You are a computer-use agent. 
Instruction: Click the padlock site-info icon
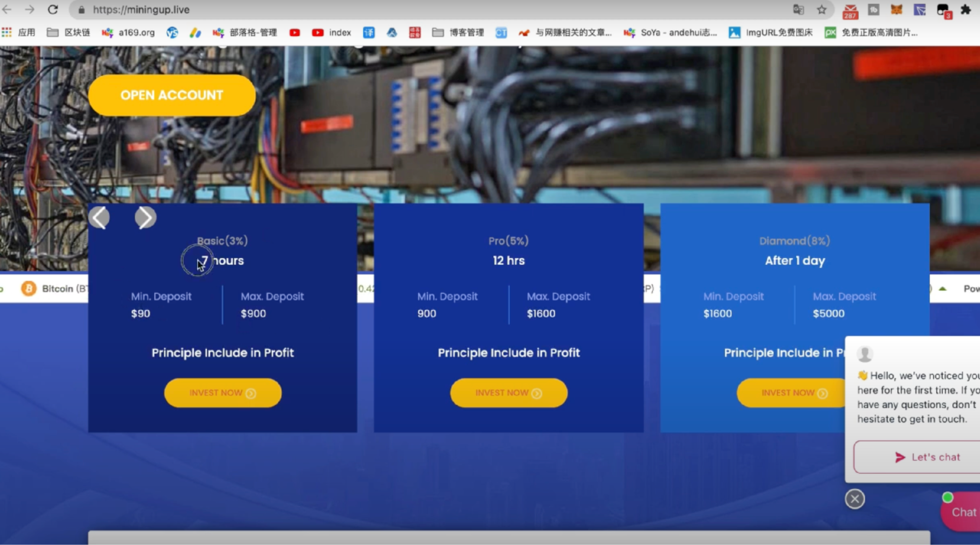click(x=81, y=10)
